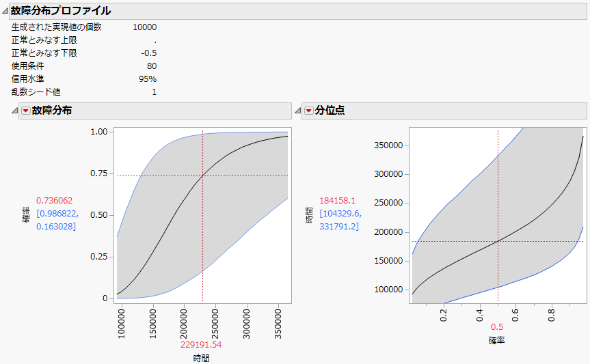Click the confidence limit 331791.2
The height and width of the screenshot is (364, 590).
coord(339,226)
